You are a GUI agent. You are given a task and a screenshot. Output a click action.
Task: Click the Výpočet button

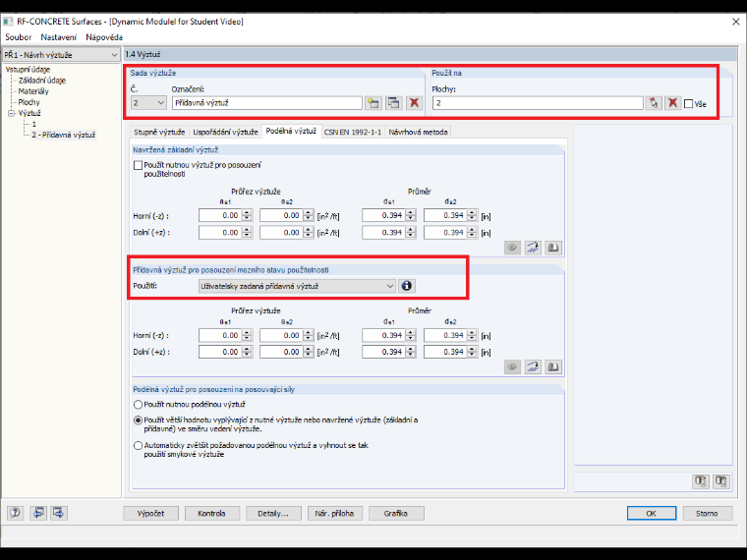tap(151, 513)
